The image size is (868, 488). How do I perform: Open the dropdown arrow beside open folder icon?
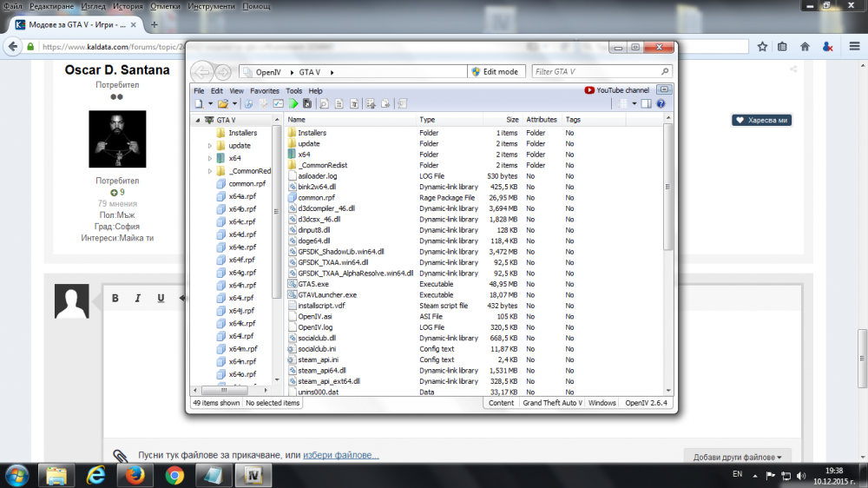(234, 103)
